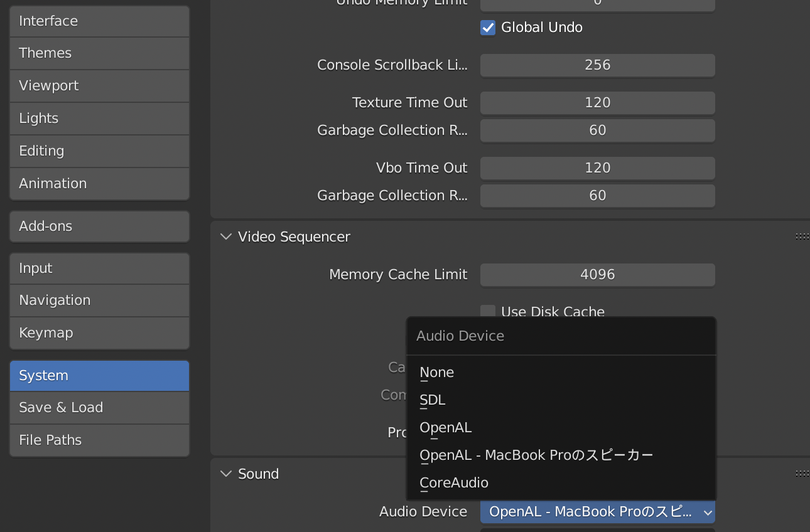
Task: Open the Keymap preferences tab
Action: (99, 333)
